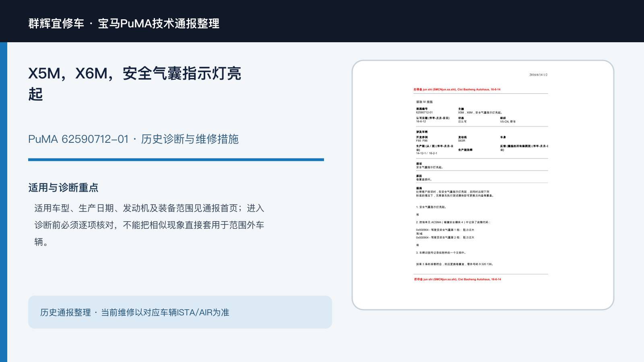Click the footer note 历史通报整理 · 当前维修以对应车辆ISTA/AIR为准
Viewport: 644px width, 362px height.
[135, 313]
